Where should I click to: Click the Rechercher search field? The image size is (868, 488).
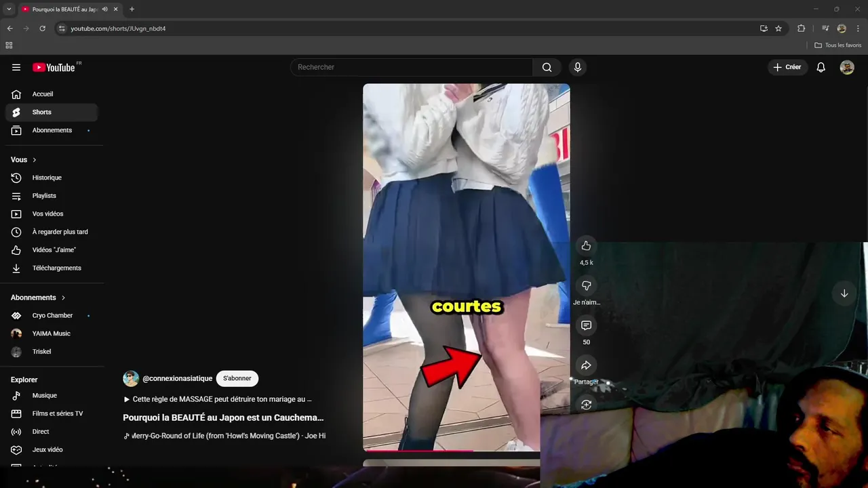click(x=412, y=67)
